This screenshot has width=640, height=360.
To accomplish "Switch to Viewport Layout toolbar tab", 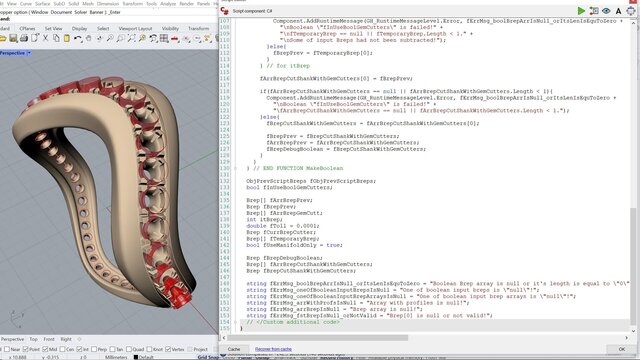I will click(135, 29).
